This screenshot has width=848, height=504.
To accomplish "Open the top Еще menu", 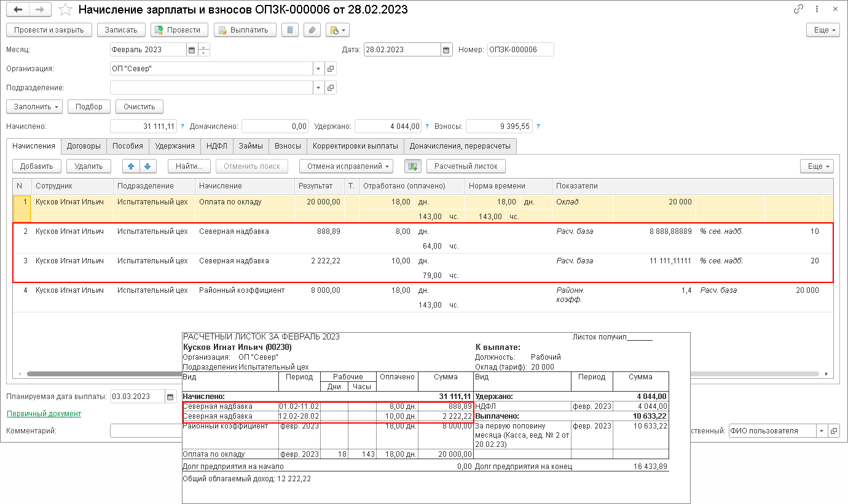I will (x=823, y=30).
